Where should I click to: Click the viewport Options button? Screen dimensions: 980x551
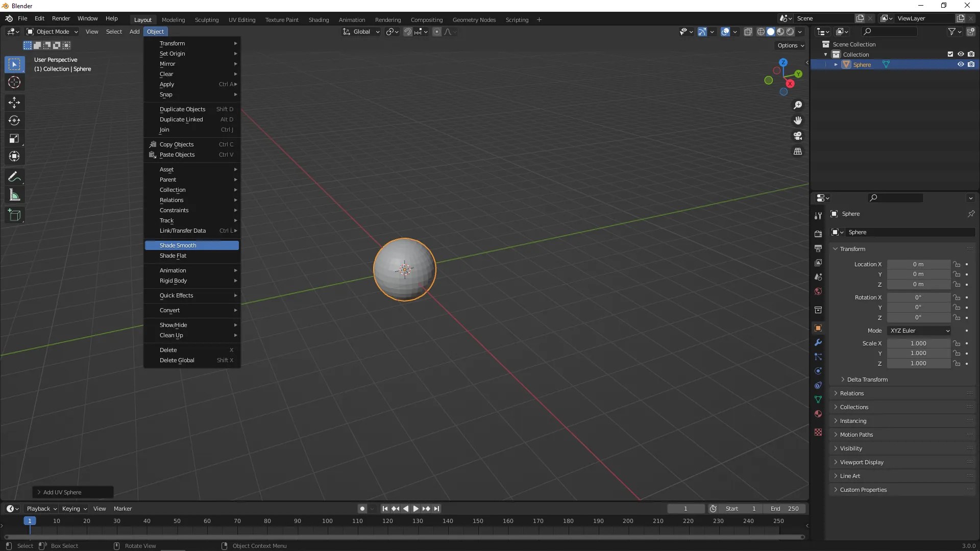point(790,45)
